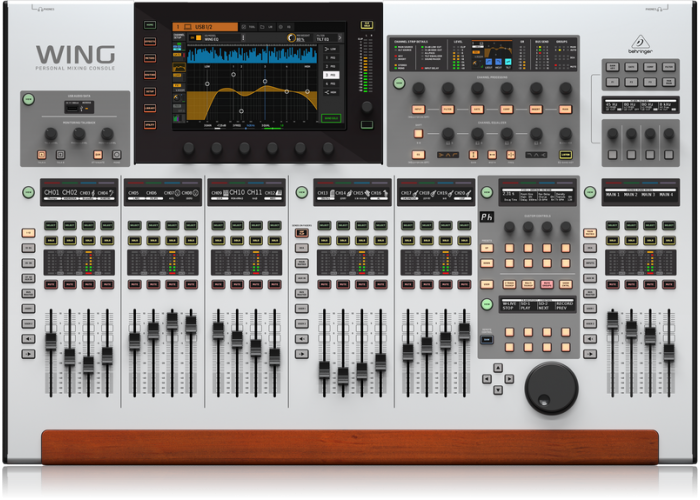Open the USB 1/2 channel header
The height and width of the screenshot is (500, 700).
[205, 27]
